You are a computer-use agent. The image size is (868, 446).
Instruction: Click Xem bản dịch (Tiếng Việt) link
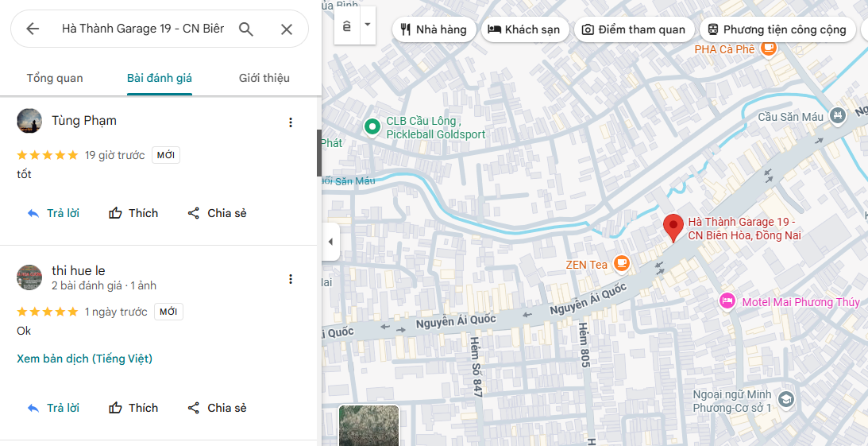85,359
